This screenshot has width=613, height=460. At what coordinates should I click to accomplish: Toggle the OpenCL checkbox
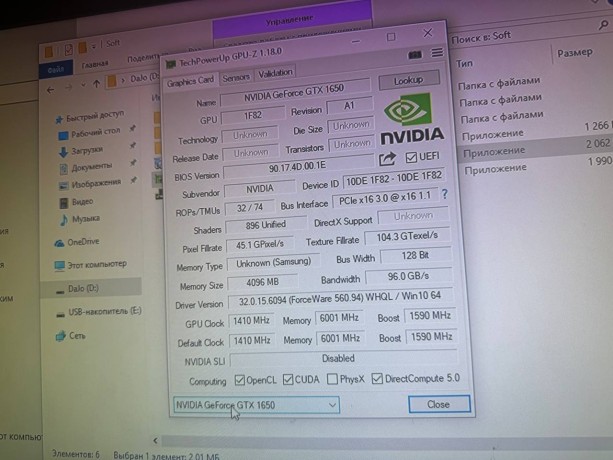point(239,380)
